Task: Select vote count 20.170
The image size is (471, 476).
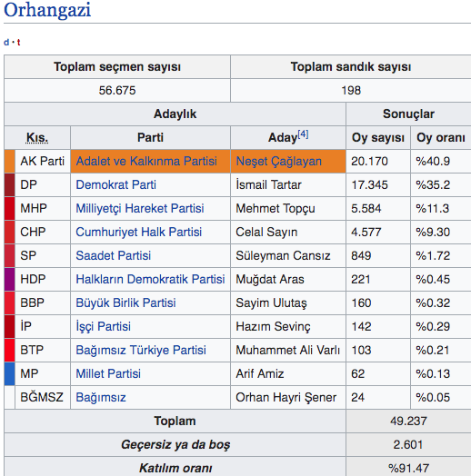Action: click(369, 161)
